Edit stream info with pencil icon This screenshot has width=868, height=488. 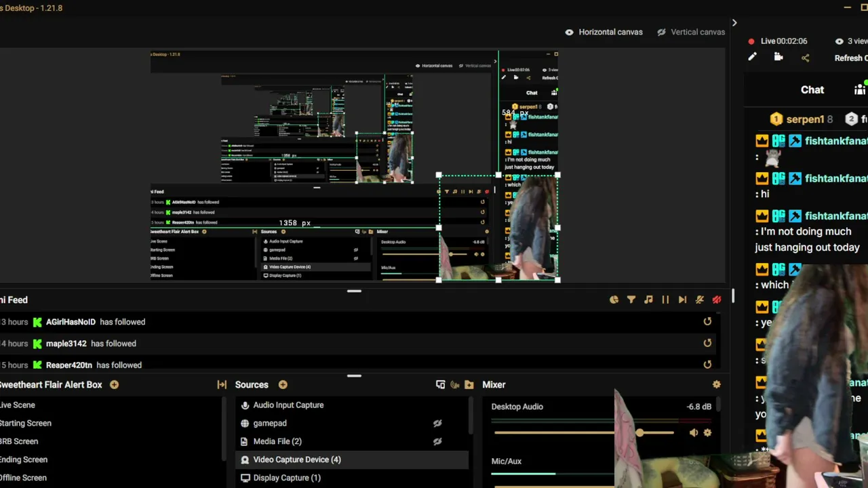pos(752,58)
